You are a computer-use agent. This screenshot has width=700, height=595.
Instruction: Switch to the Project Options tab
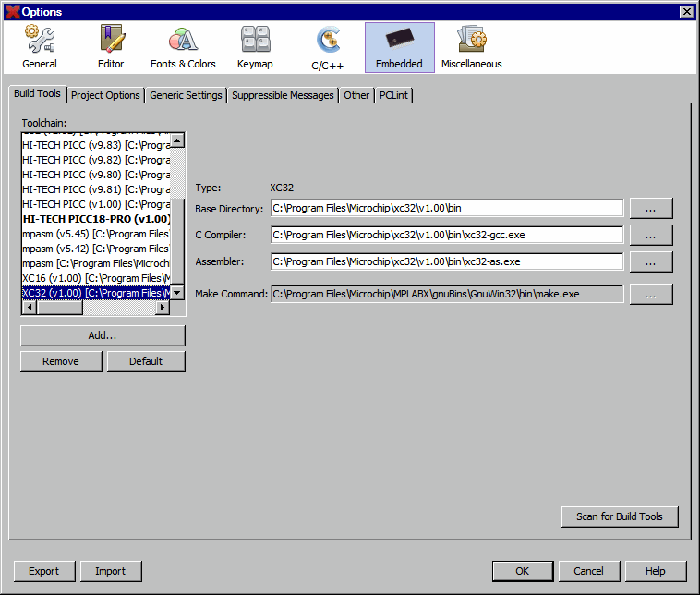pyautogui.click(x=105, y=95)
